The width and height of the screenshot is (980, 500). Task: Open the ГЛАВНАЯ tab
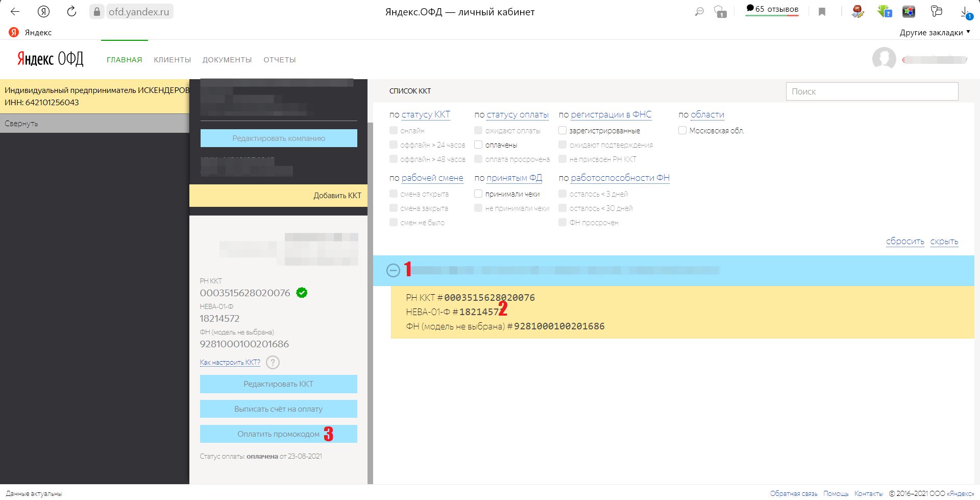(x=125, y=60)
